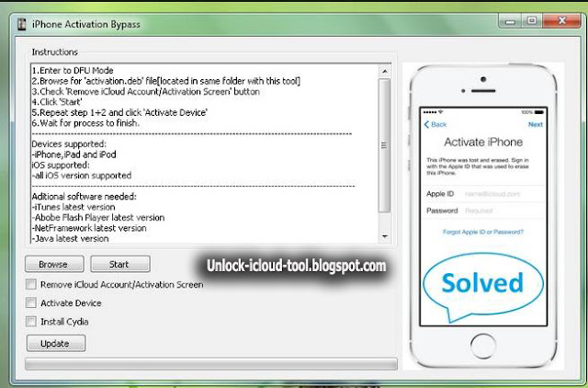Click '-NetFramework latest version' line
The image size is (588, 388).
coord(89,228)
